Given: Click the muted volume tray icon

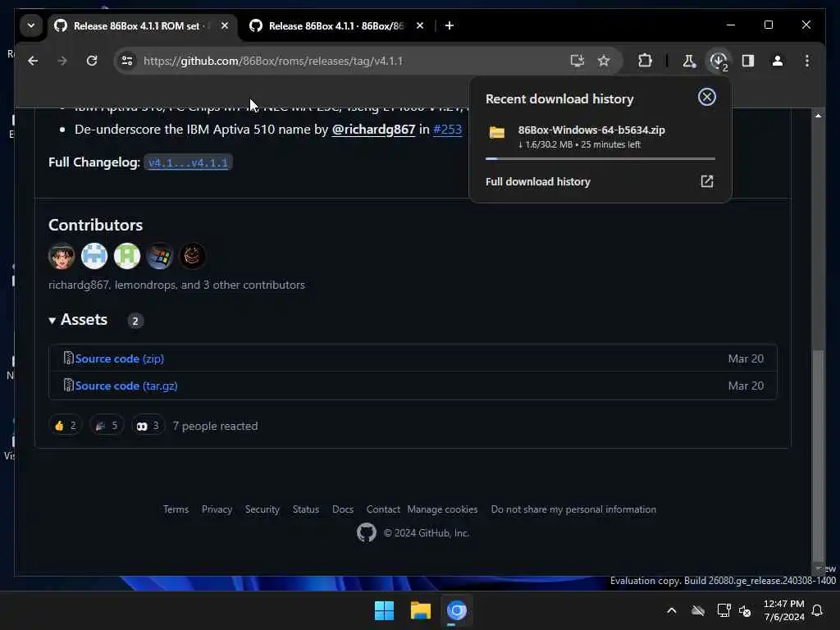Looking at the screenshot, I should 745,610.
